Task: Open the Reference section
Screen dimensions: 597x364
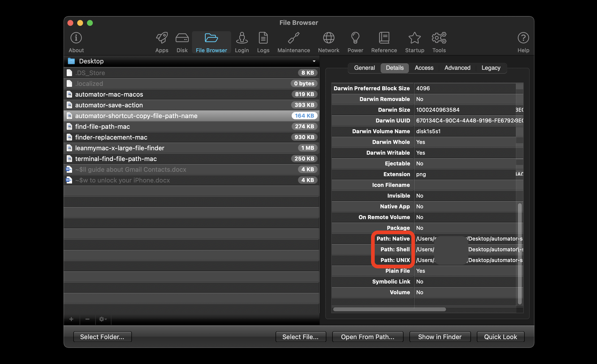Action: 384,42
